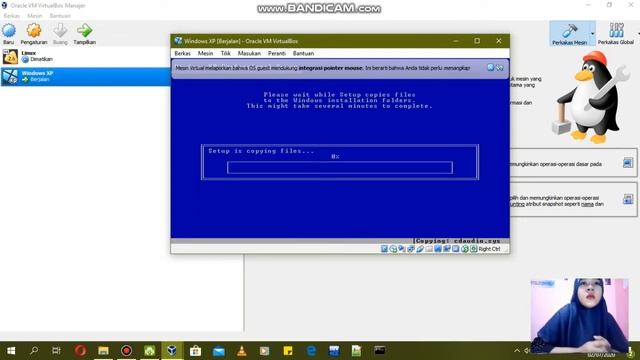Image resolution: width=640 pixels, height=360 pixels.
Task: Click the Details tool card icon
Action: pyautogui.click(x=628, y=163)
